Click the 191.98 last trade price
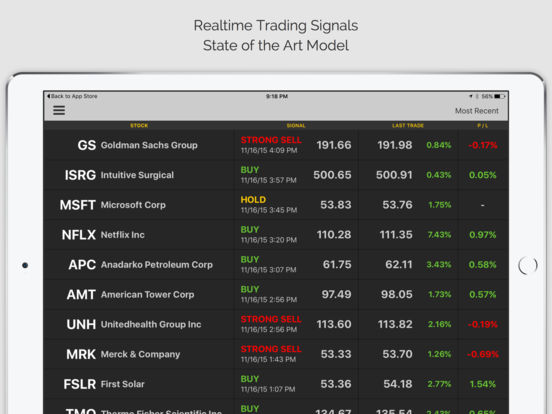The width and height of the screenshot is (552, 414). (395, 145)
